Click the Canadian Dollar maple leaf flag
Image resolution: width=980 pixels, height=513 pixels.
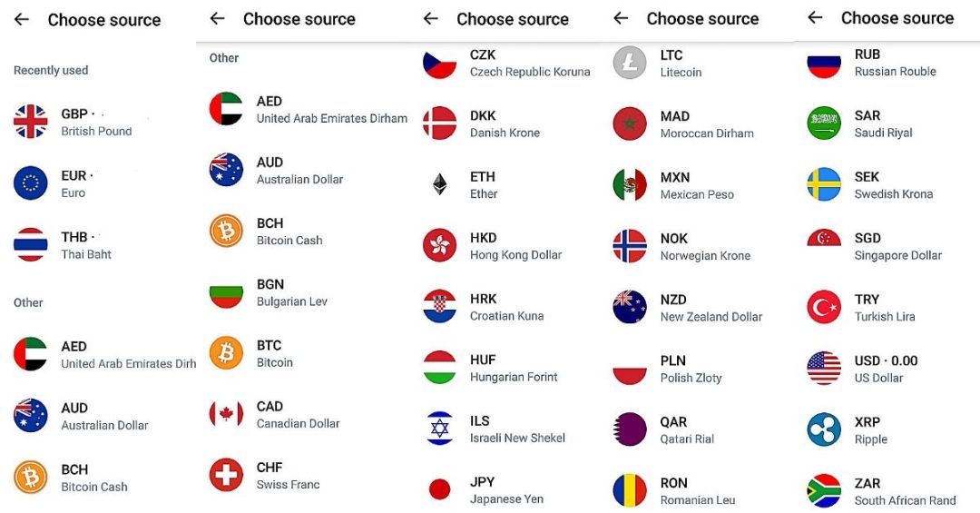[x=226, y=414]
